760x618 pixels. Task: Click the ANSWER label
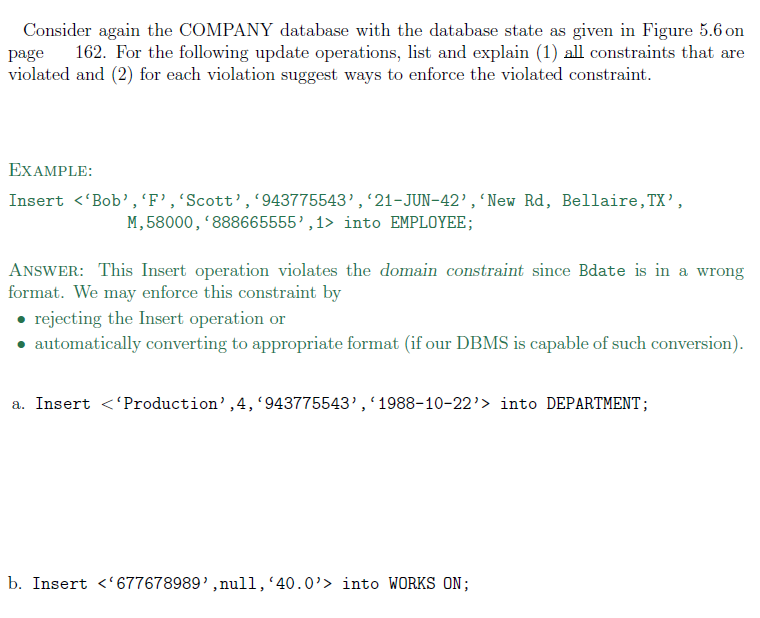point(50,271)
